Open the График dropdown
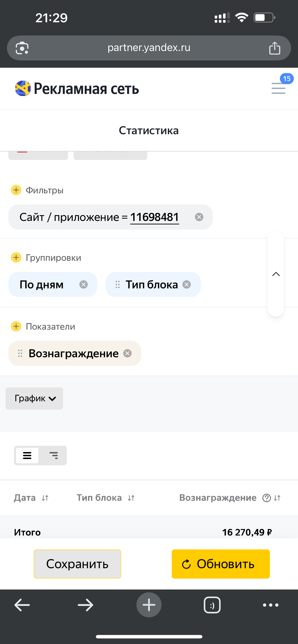The height and width of the screenshot is (644, 298). click(x=34, y=398)
